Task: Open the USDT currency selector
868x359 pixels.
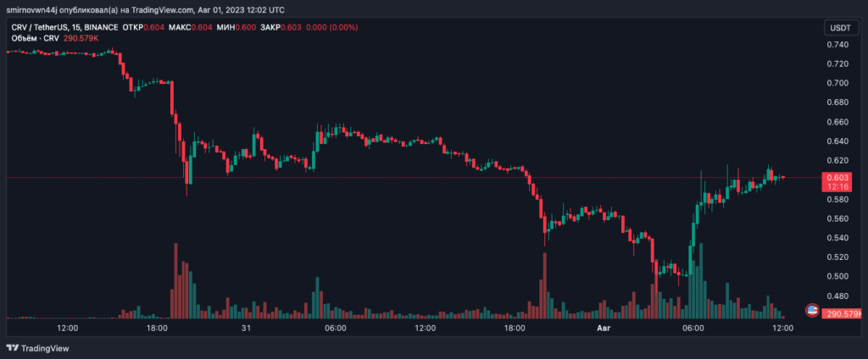Action: click(x=837, y=28)
